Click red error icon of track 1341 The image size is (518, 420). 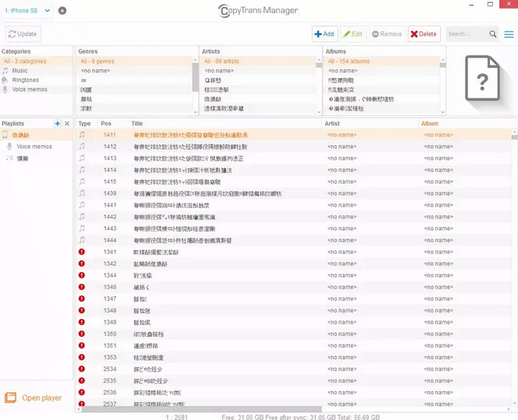tap(82, 252)
